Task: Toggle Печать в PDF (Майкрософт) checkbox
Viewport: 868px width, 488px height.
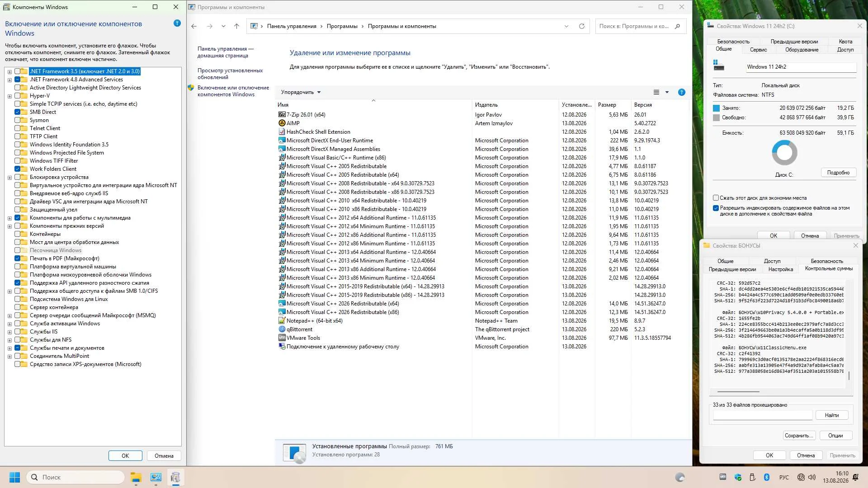Action: point(17,258)
